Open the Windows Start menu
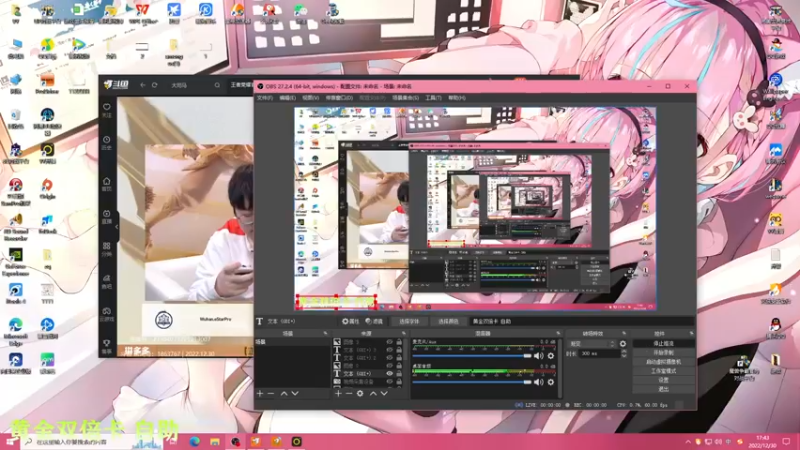Image resolution: width=800 pixels, height=450 pixels. point(10,441)
